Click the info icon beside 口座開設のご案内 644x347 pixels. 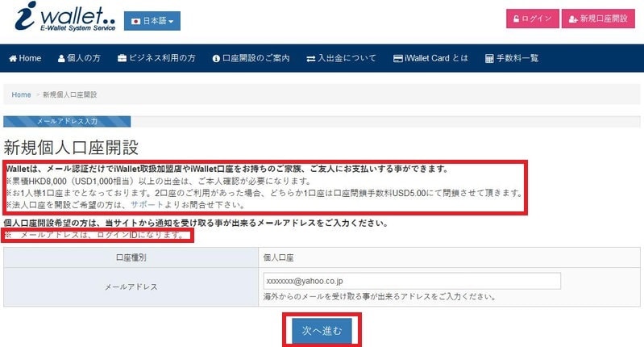point(216,59)
